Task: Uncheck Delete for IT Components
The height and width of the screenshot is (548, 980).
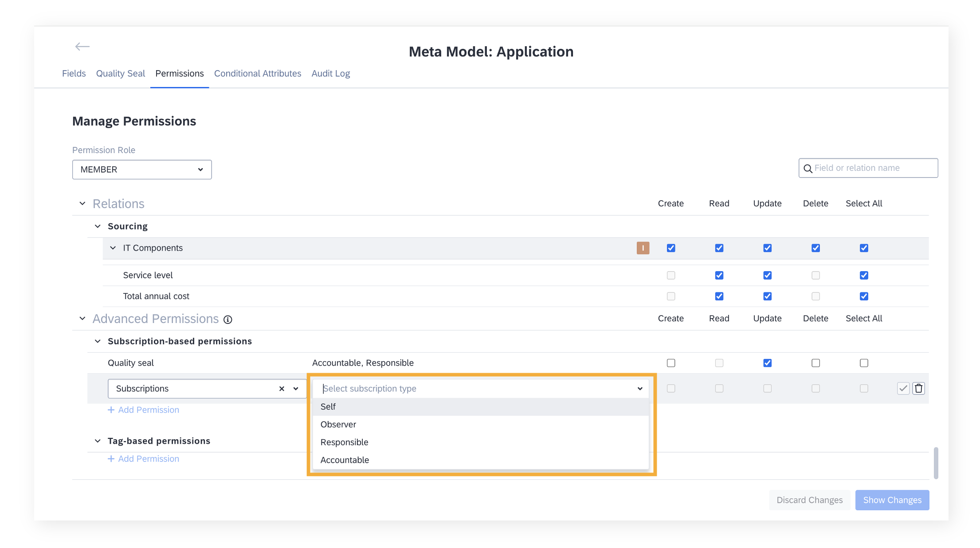Action: tap(816, 248)
